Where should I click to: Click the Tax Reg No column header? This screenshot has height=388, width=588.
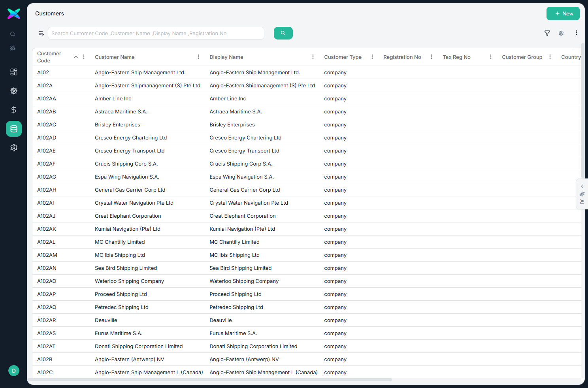456,57
